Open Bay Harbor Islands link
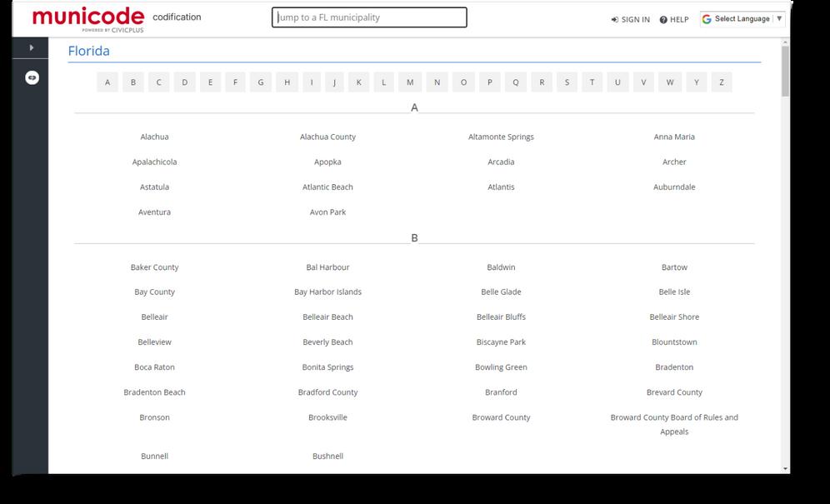Viewport: 830px width, 504px height. click(x=327, y=292)
